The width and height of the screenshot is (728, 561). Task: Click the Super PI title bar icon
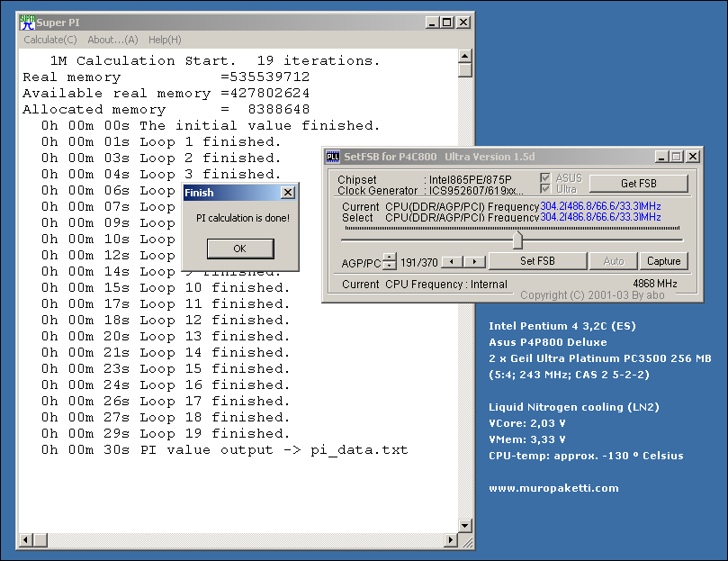click(x=27, y=22)
